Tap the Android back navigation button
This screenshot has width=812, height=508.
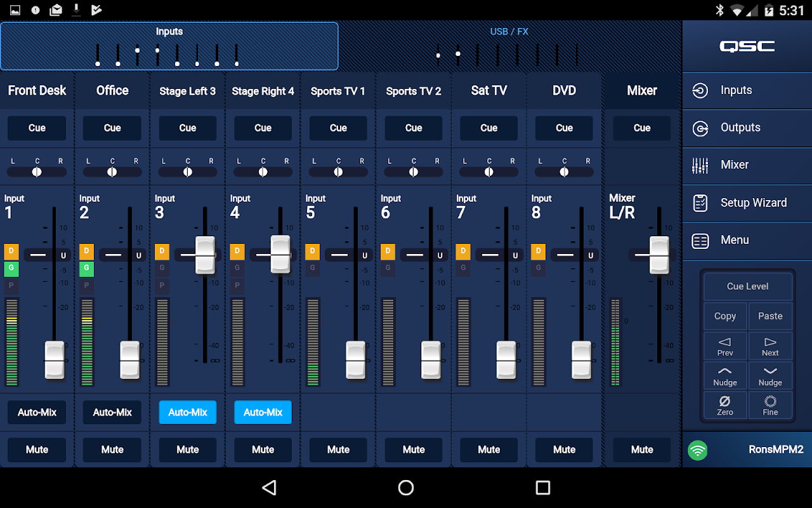(x=270, y=488)
